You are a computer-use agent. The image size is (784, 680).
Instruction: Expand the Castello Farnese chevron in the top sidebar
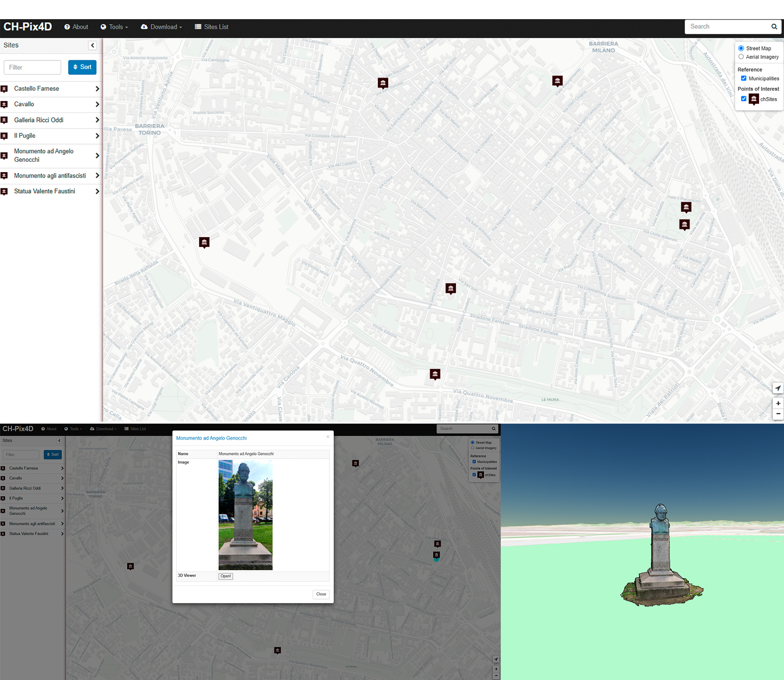[x=97, y=89]
